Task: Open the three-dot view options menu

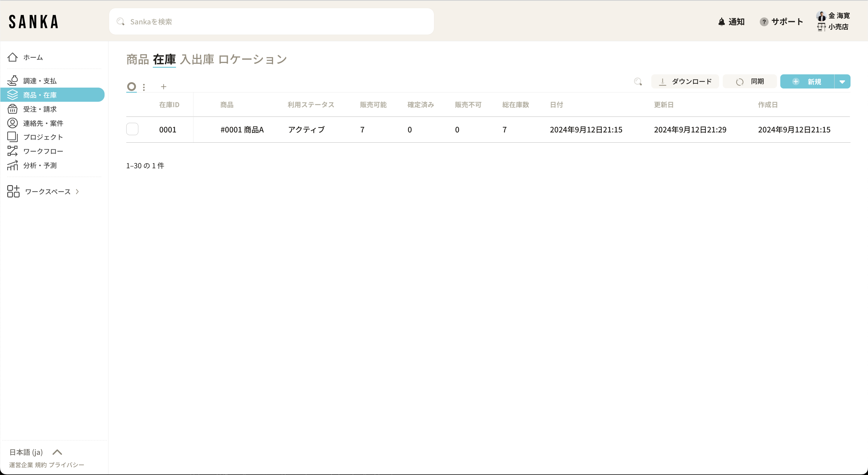Action: 144,87
